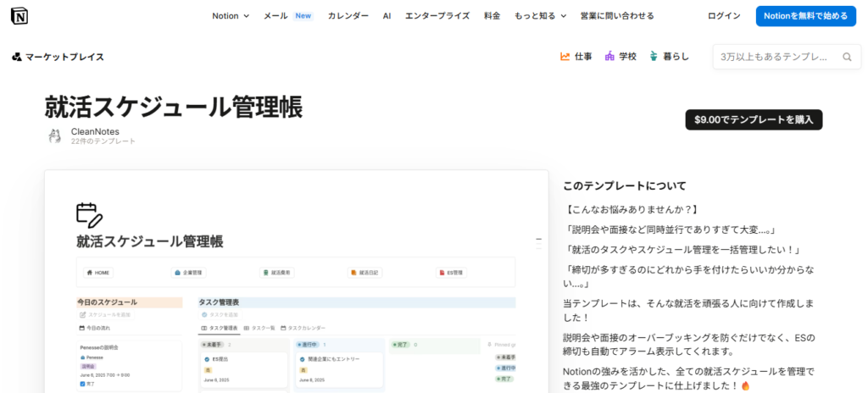Click the 高 priority tag on ES提出

[209, 370]
